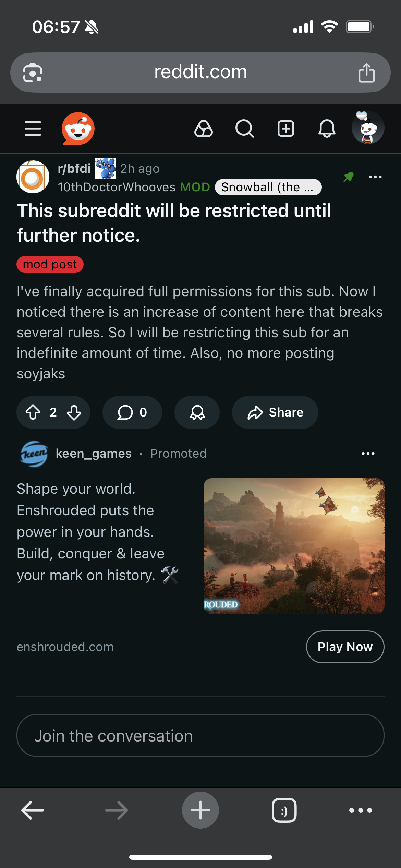The width and height of the screenshot is (401, 868).
Task: Open the Reddit search icon
Action: click(x=245, y=129)
